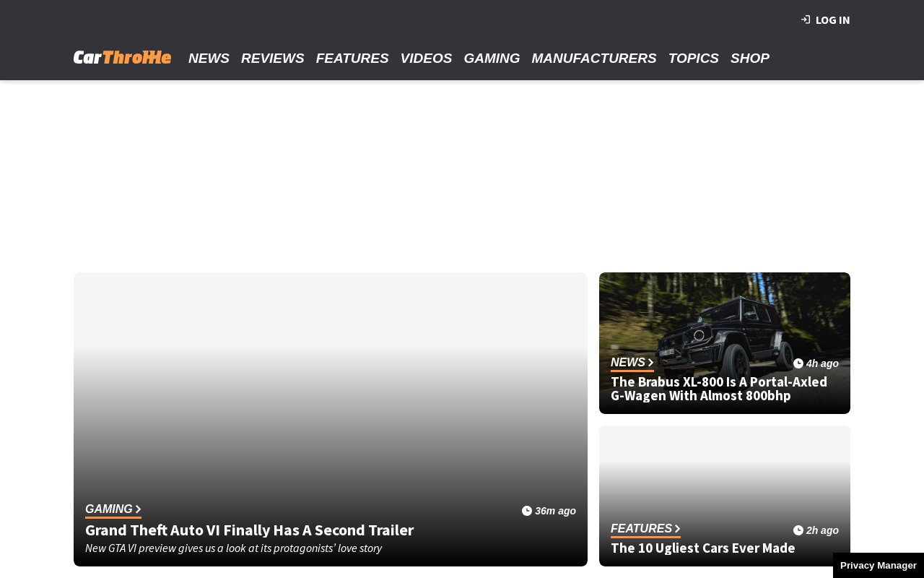The width and height of the screenshot is (924, 578).
Task: Select FEATURES in the navigation bar
Action: coord(352,59)
